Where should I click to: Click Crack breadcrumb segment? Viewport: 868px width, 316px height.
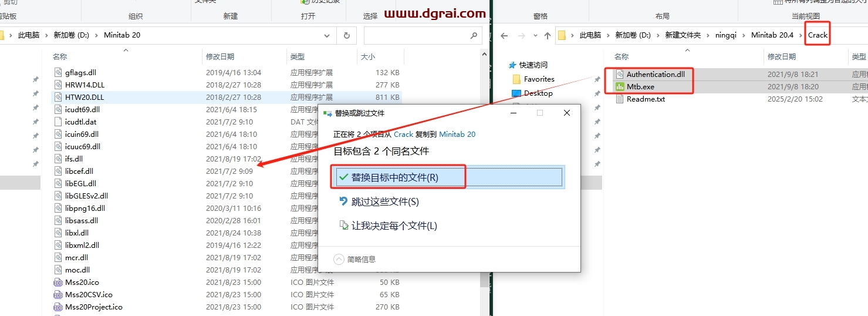[818, 35]
